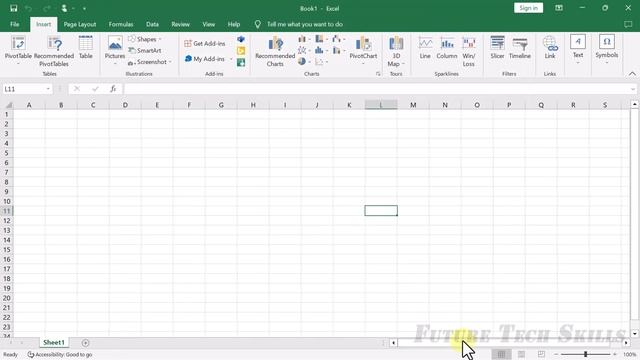Open the Pictures insert option

(x=115, y=50)
